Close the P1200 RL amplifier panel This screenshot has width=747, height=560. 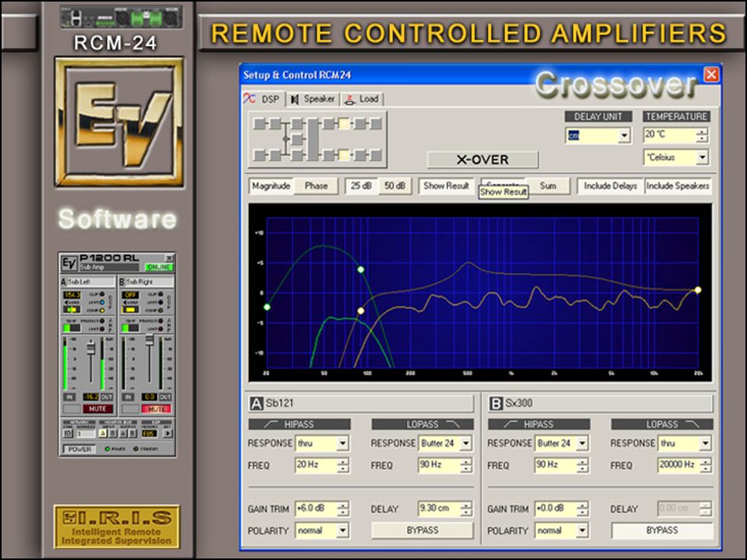(x=169, y=258)
